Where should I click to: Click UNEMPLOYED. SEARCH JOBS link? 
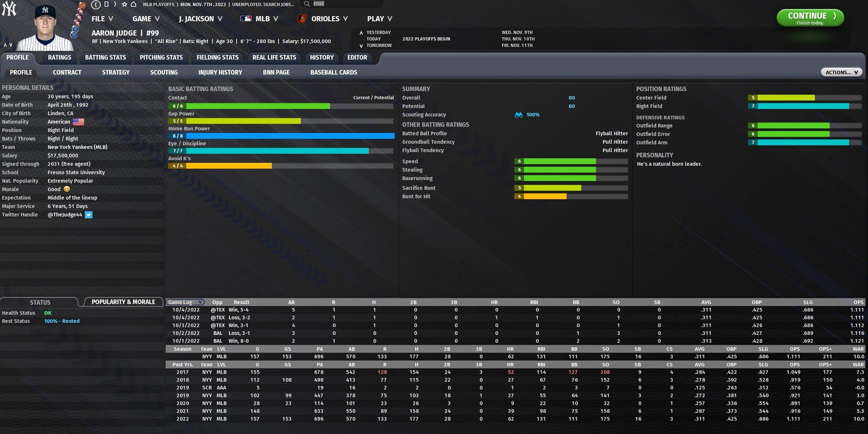coord(263,4)
